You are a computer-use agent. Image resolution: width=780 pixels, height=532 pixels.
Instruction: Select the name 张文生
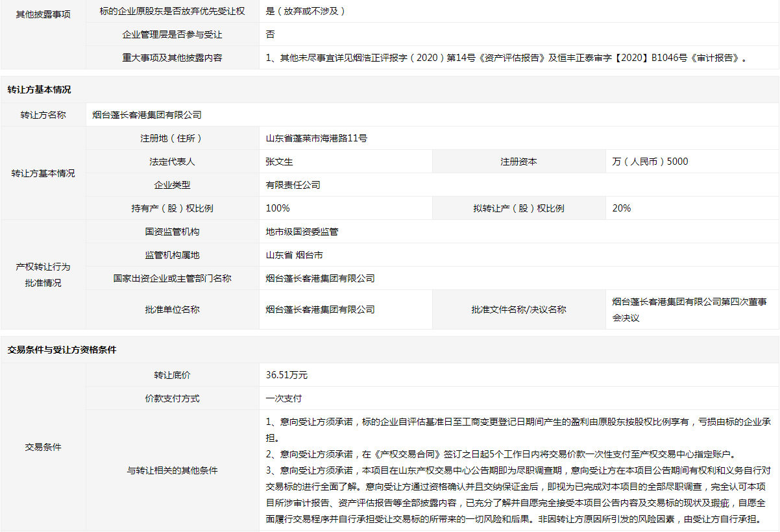coord(280,162)
